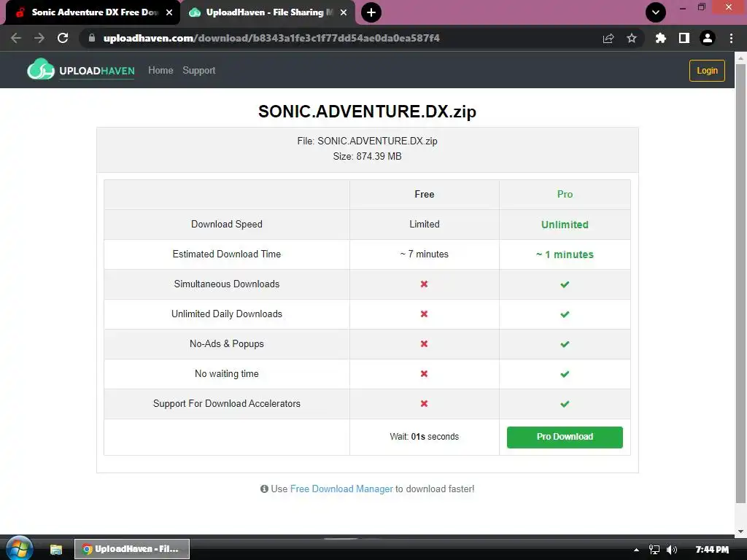
Task: Click the 'File: SONIC.ADVENTURE.DX.zip' line
Action: pos(368,141)
